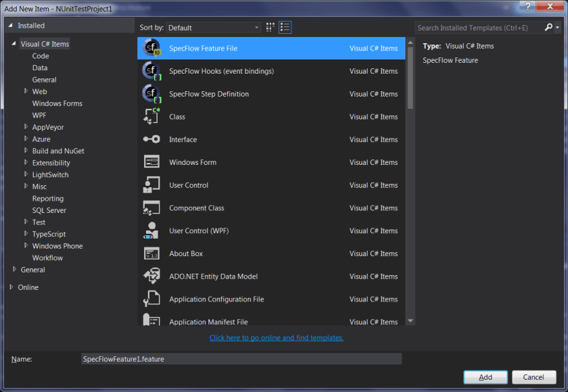Expand the Web category
568x392 pixels.
point(26,91)
